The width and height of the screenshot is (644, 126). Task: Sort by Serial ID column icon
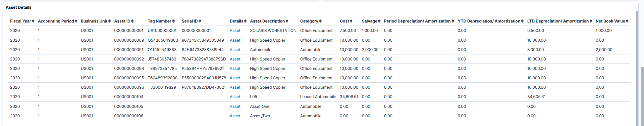coord(200,21)
